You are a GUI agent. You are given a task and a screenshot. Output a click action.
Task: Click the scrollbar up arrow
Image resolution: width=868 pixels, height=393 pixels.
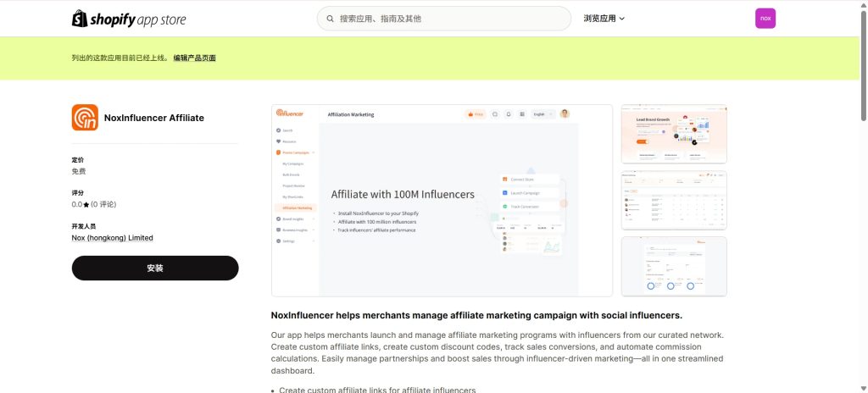pyautogui.click(x=862, y=4)
